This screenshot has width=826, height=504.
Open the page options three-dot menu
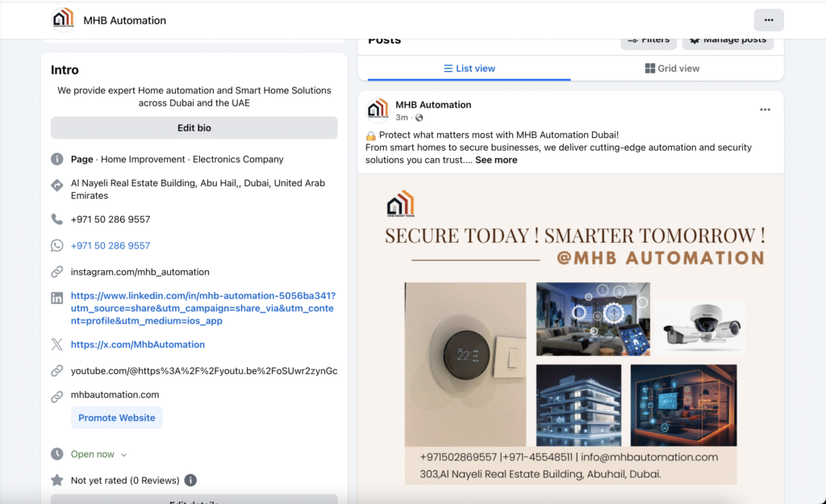click(x=768, y=20)
